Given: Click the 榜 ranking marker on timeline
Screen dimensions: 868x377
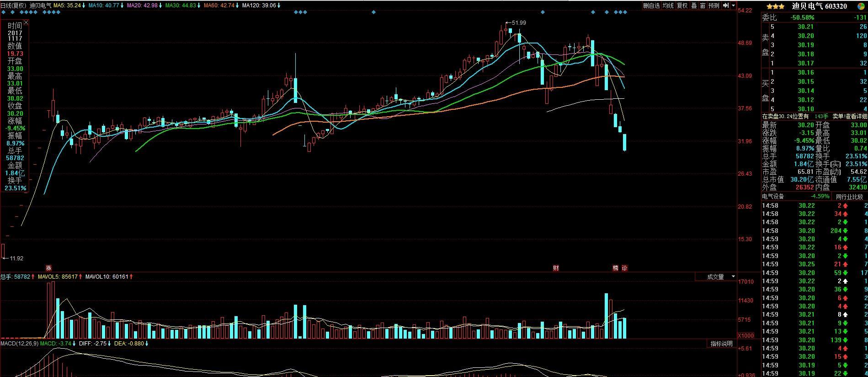Looking at the screenshot, I should [616, 268].
